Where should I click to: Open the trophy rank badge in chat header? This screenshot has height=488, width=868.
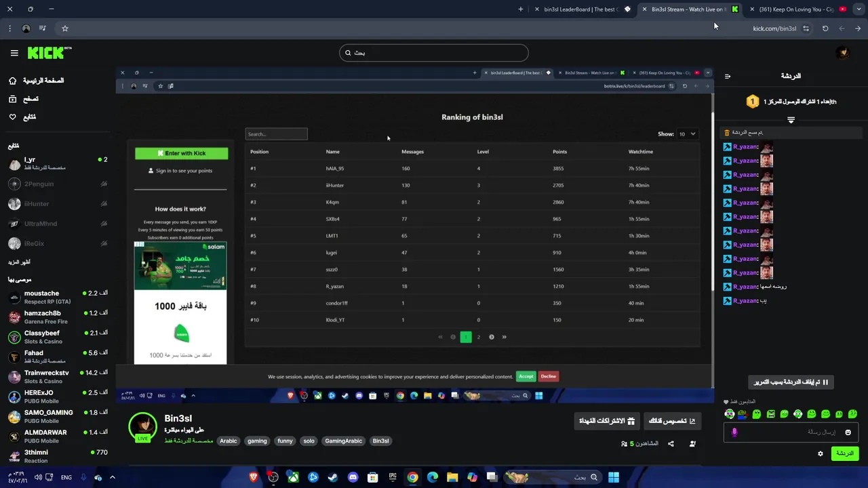coord(752,102)
